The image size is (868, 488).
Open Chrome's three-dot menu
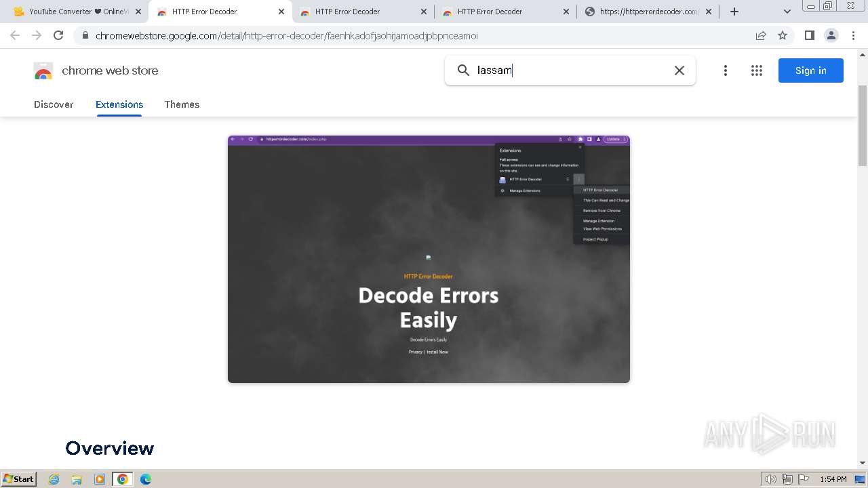point(853,35)
